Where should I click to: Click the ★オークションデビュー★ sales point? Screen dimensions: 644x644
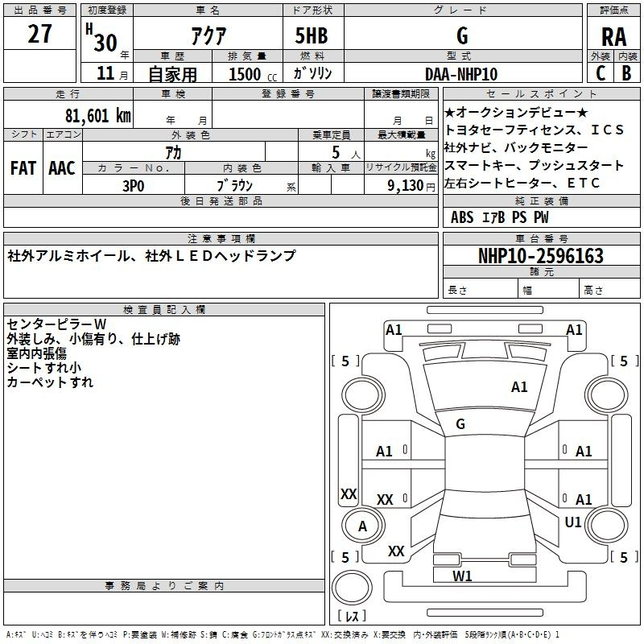click(x=516, y=112)
